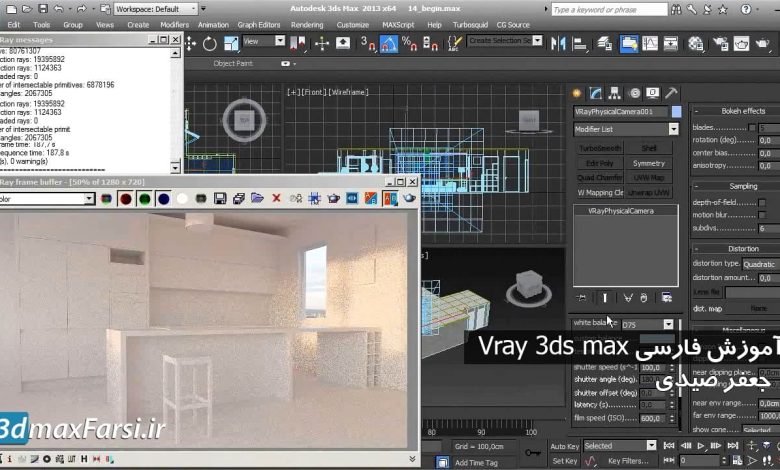Click the Mirror tool icon
The height and width of the screenshot is (470, 780).
pos(558,44)
